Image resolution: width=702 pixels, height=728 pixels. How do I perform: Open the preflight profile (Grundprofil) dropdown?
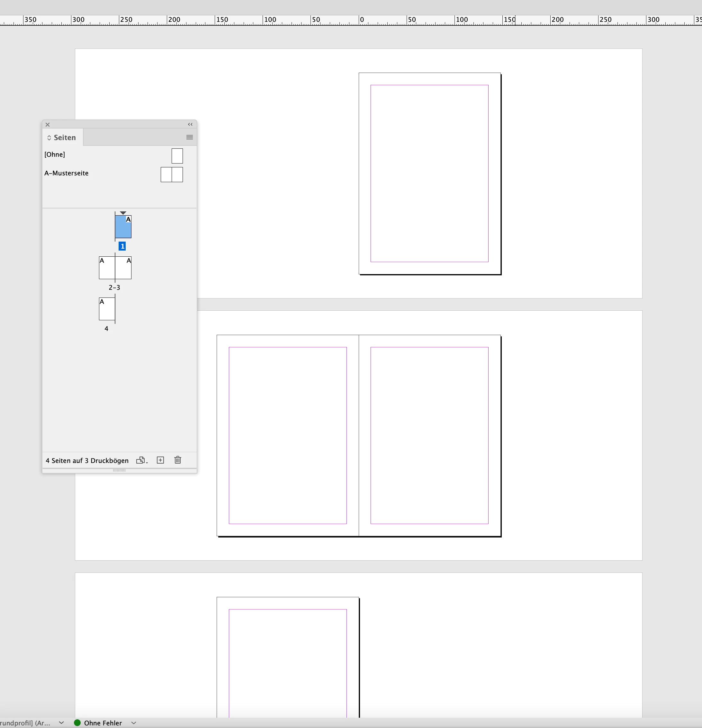pos(62,723)
